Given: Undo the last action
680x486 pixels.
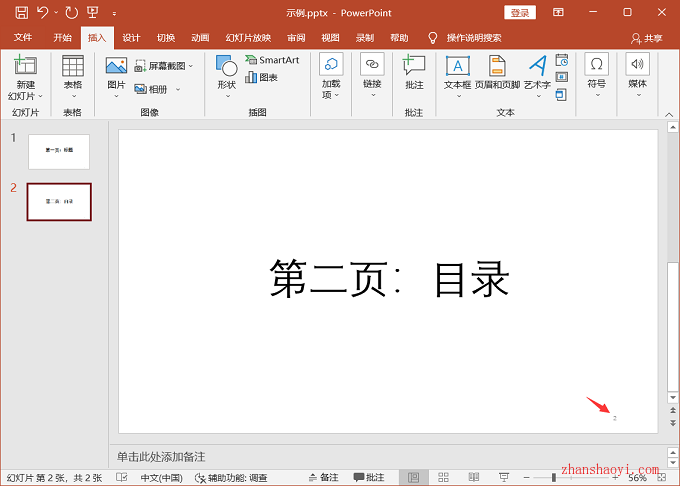Looking at the screenshot, I should pyautogui.click(x=42, y=13).
